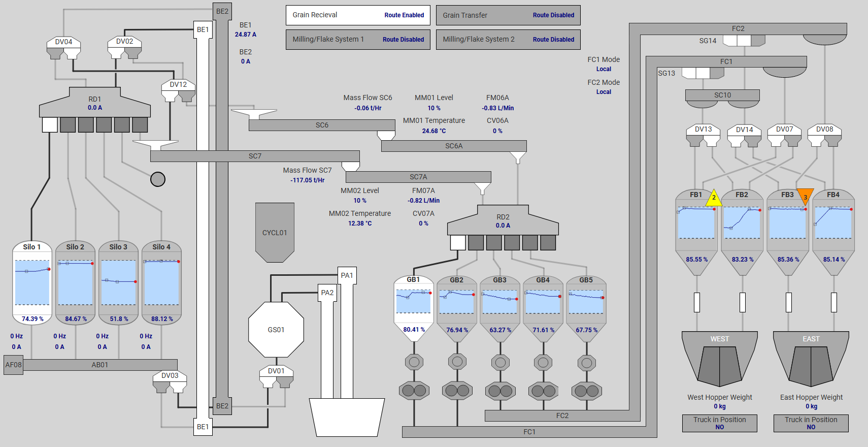Viewport: 868px width, 447px height.
Task: Open the RD1 rotary distributor
Action: tap(95, 103)
